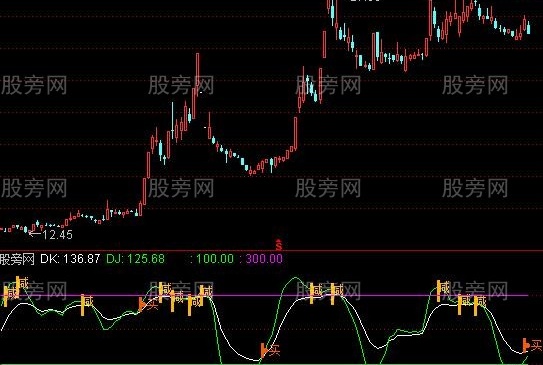
Task: Click the 12.45 low price label
Action: point(57,235)
